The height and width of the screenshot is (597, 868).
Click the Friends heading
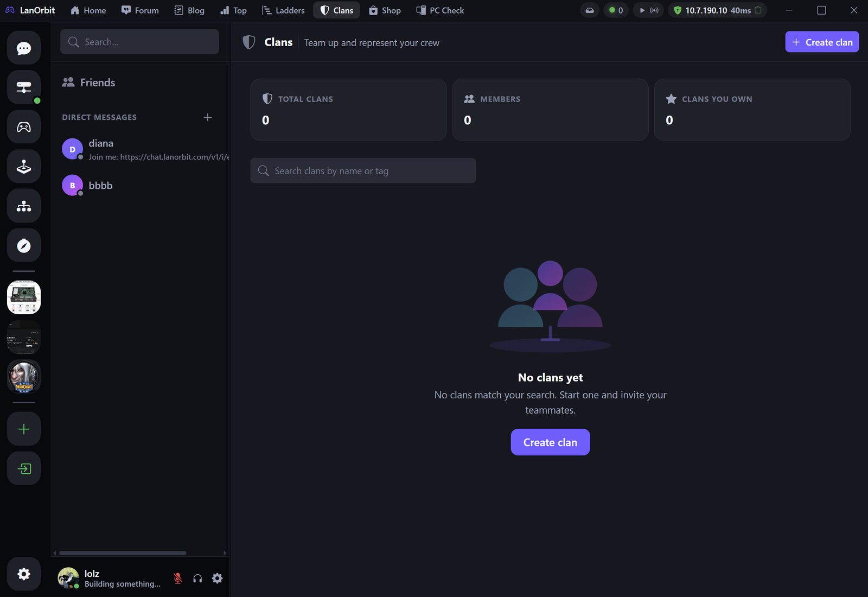[x=98, y=82]
